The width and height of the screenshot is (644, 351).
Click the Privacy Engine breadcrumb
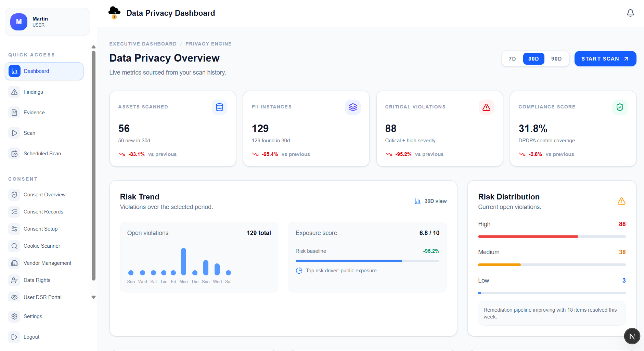(x=208, y=44)
